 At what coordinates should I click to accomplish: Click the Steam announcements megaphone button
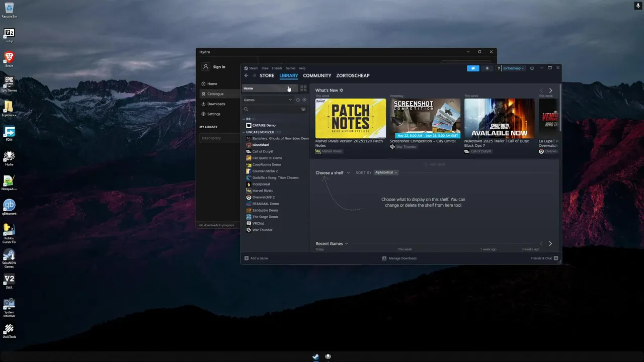pos(473,68)
